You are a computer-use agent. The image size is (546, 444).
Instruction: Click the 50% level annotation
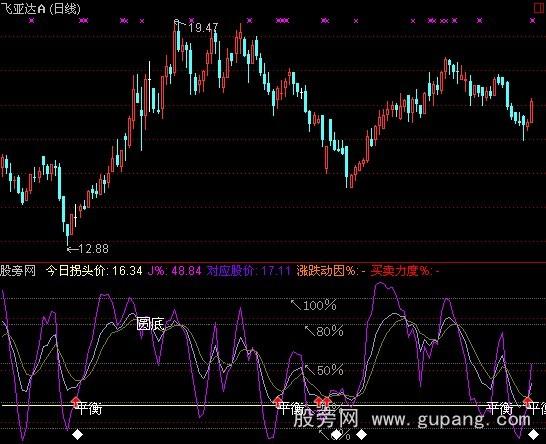(329, 370)
